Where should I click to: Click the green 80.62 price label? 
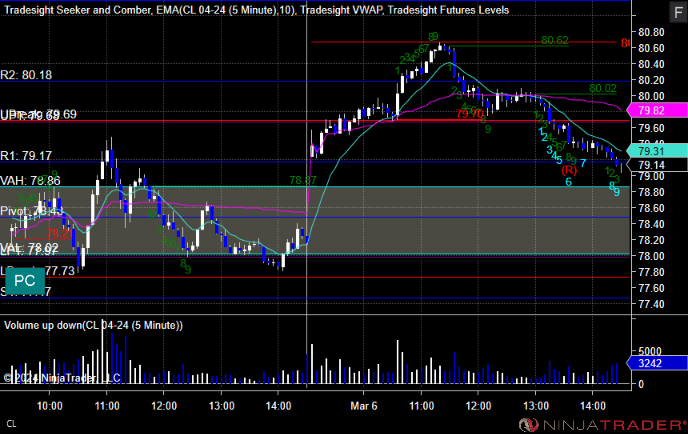click(x=555, y=40)
